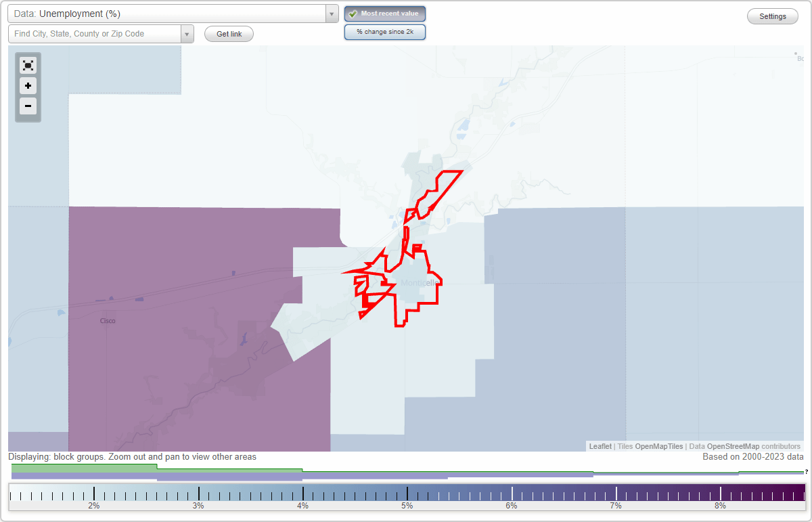Click the Get link button
Screen dimensions: 812x522
(x=229, y=33)
